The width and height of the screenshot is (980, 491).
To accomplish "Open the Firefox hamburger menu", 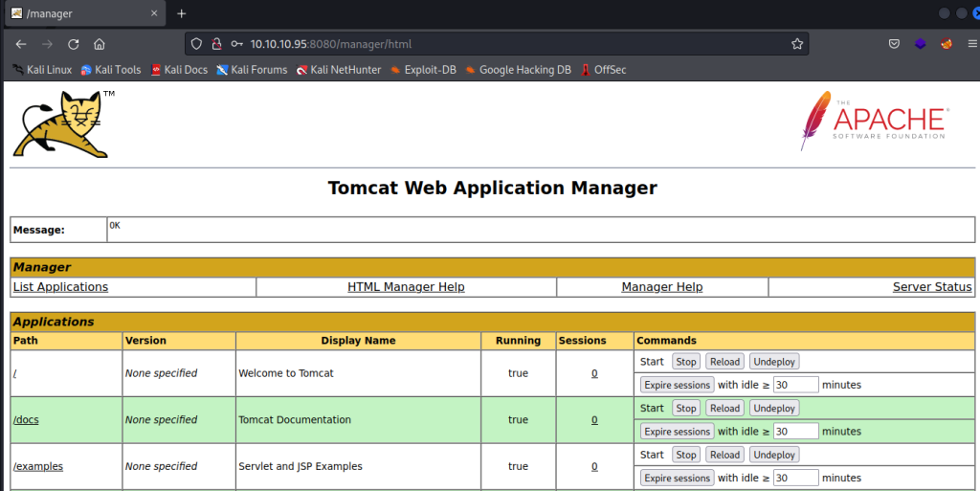I will coord(972,44).
